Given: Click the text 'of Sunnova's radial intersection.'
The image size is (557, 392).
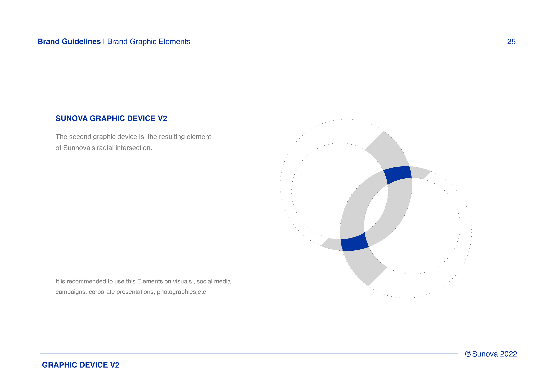Looking at the screenshot, I should coord(104,148).
